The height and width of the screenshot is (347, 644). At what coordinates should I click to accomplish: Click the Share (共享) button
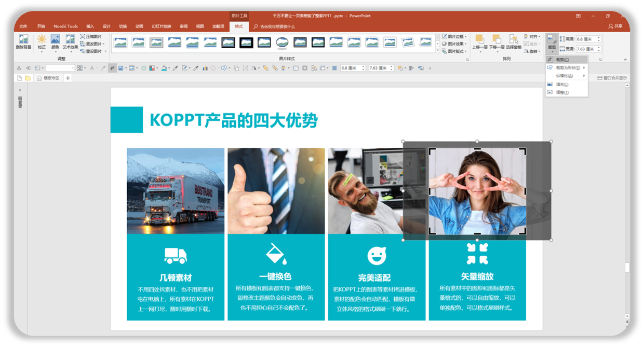[615, 26]
